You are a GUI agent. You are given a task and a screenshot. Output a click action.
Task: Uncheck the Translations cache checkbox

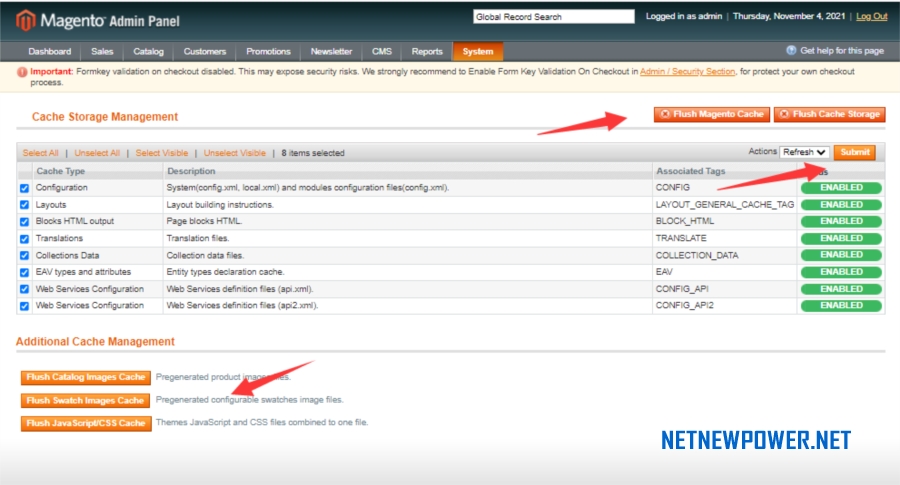pos(24,239)
